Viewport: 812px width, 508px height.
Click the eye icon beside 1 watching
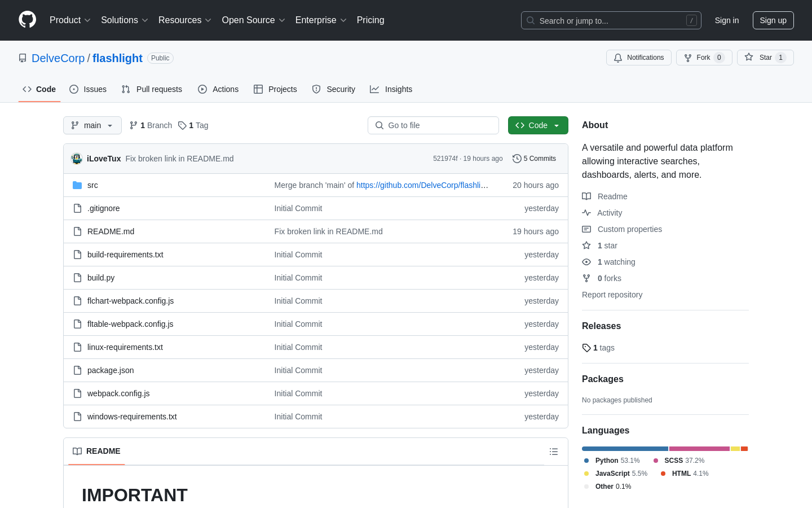pyautogui.click(x=586, y=262)
